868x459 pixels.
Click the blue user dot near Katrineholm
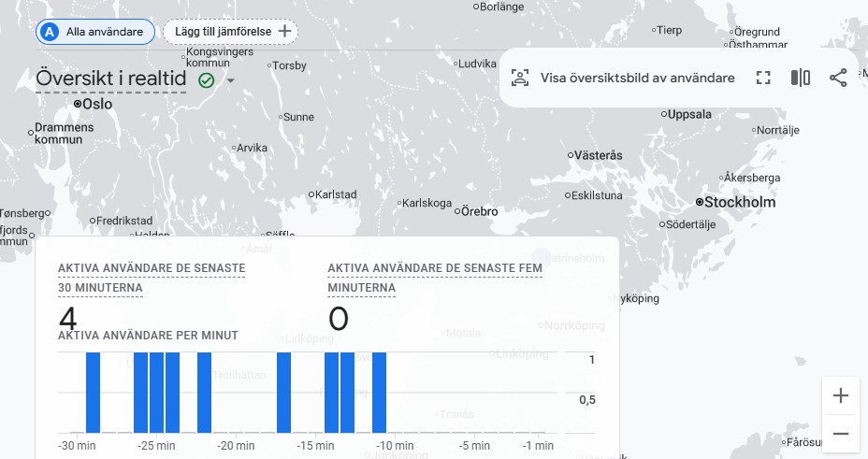point(542,256)
